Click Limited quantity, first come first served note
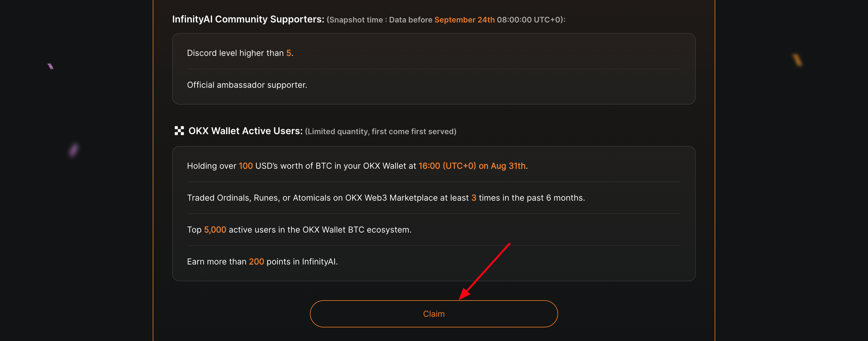868x341 pixels. pos(381,131)
